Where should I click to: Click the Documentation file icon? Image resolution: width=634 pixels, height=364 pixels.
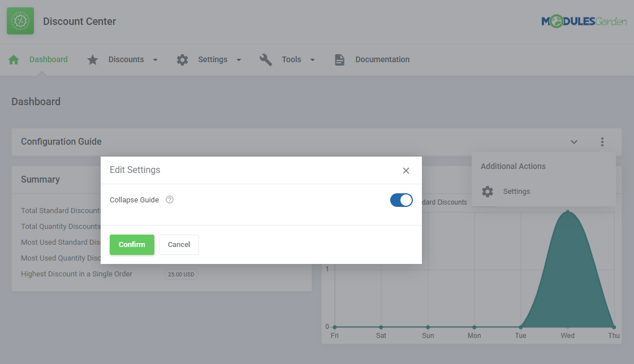[340, 60]
